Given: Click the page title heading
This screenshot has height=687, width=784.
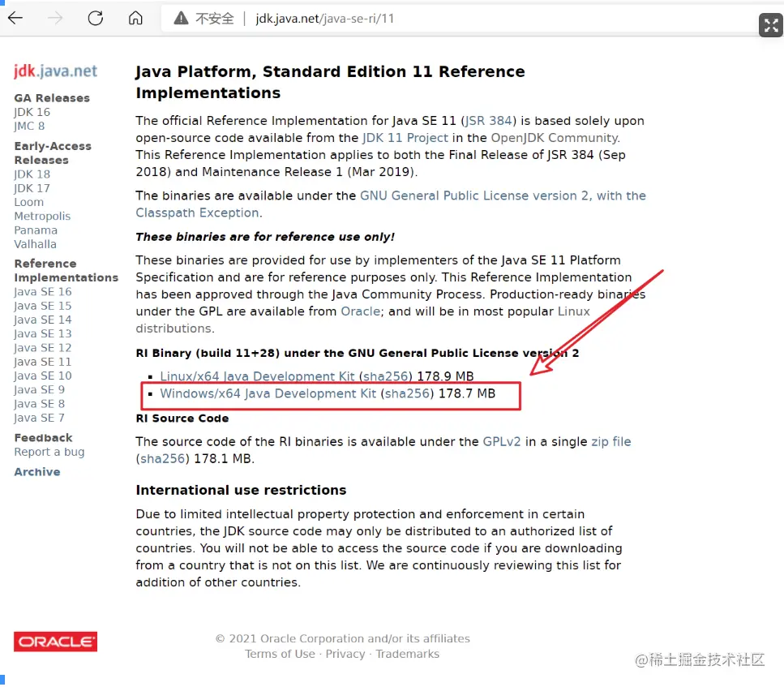Looking at the screenshot, I should pyautogui.click(x=331, y=82).
